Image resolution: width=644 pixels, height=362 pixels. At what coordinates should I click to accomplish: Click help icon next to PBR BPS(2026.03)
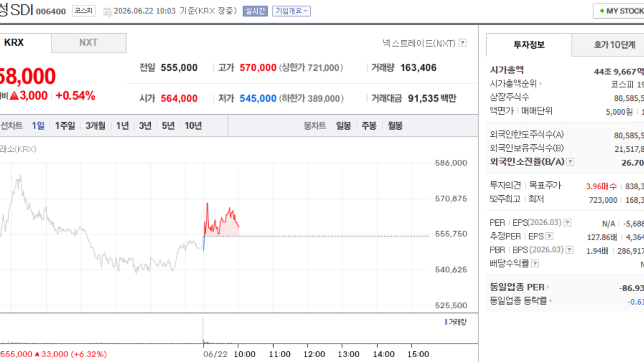[569, 250]
